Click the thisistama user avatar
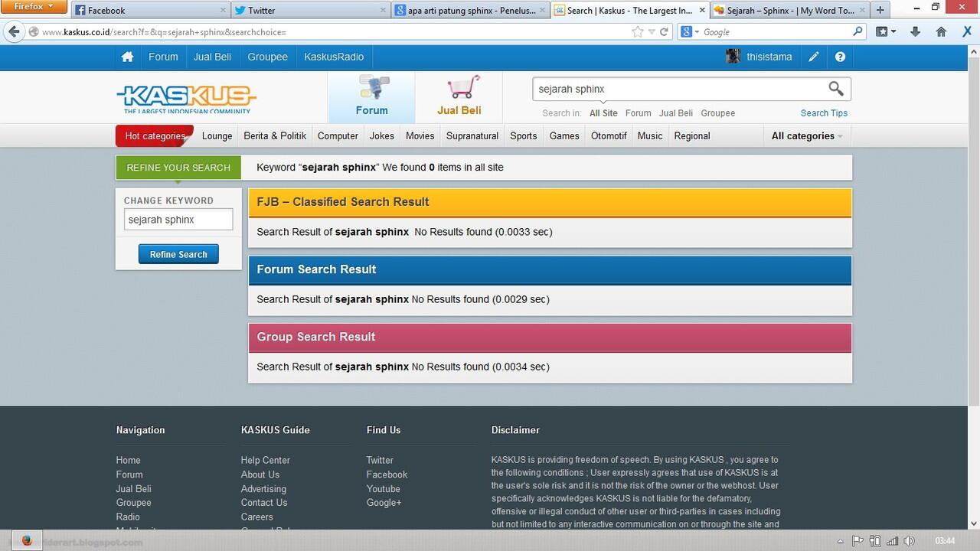 point(733,57)
